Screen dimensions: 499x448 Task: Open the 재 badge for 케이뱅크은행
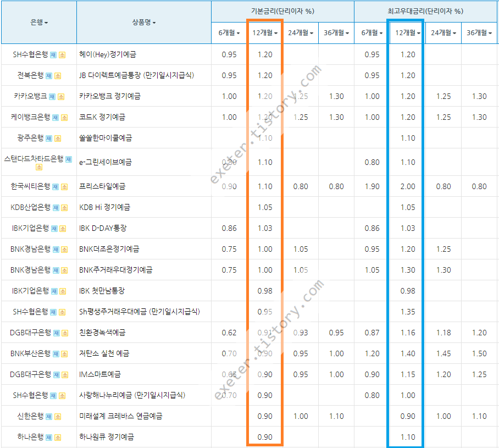(x=56, y=118)
